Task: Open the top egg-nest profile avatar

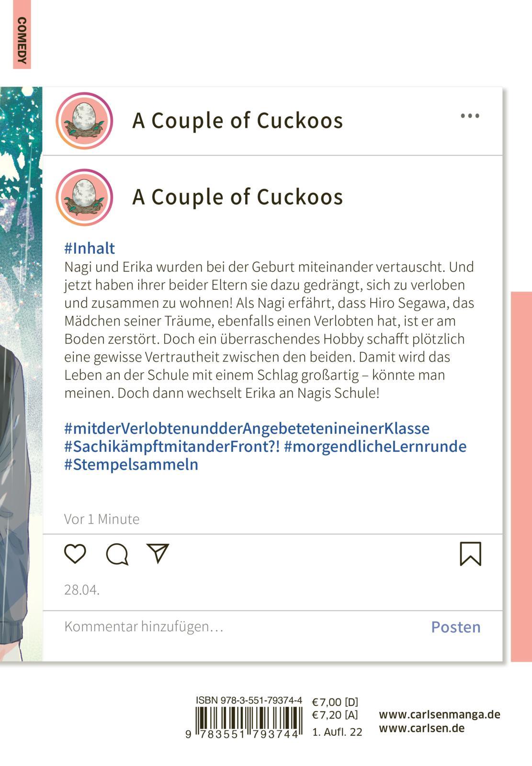Action: (x=84, y=121)
